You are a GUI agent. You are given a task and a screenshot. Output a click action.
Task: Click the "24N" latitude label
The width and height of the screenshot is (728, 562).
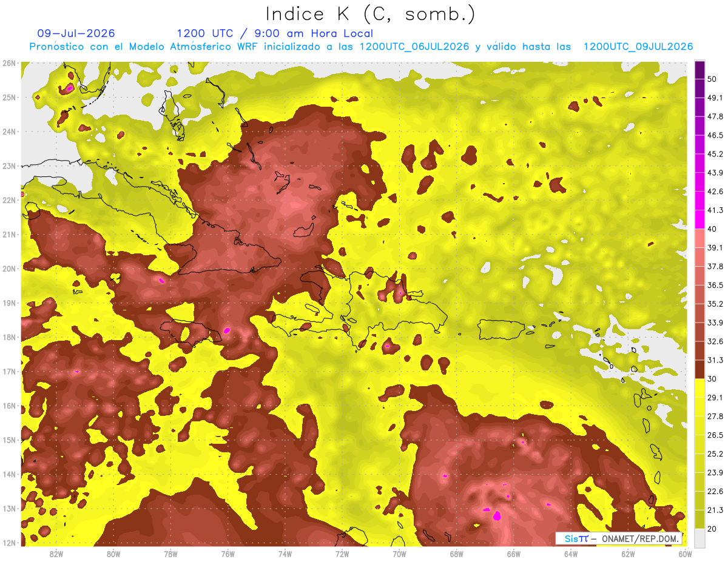(9, 132)
